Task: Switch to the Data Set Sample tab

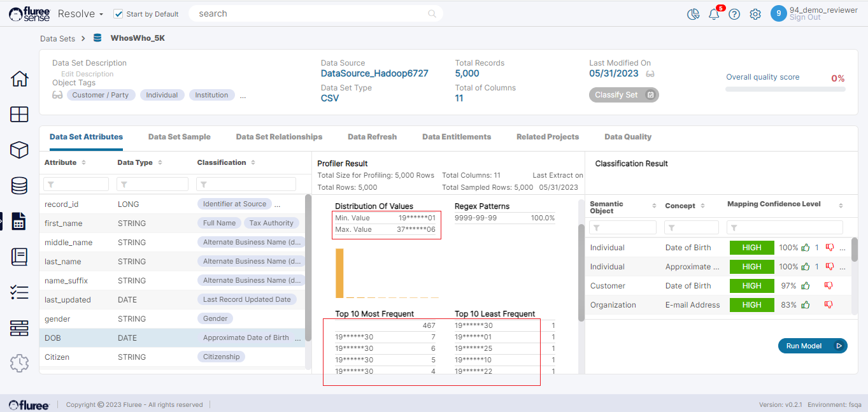Action: pyautogui.click(x=179, y=137)
